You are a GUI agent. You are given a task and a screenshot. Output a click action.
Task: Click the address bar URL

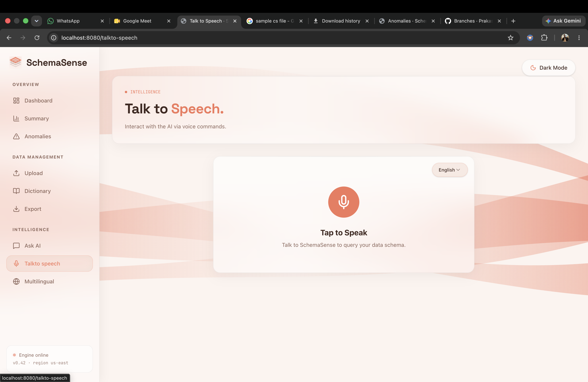(99, 38)
